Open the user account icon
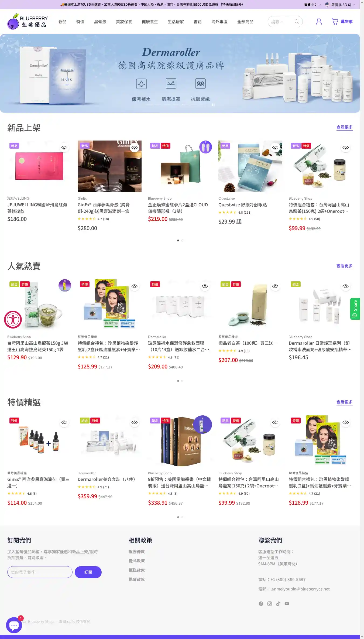 319,22
